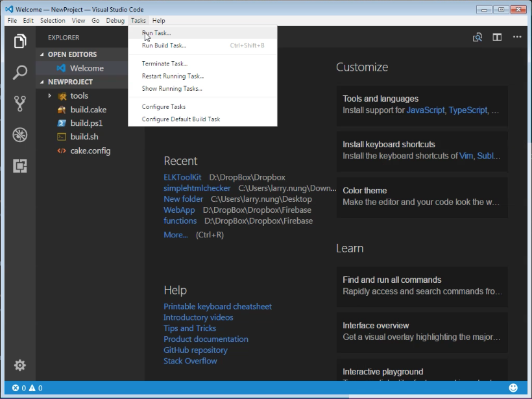Open the Printable keyboard cheatsheet link
Screen dimensions: 532x399
(217, 306)
